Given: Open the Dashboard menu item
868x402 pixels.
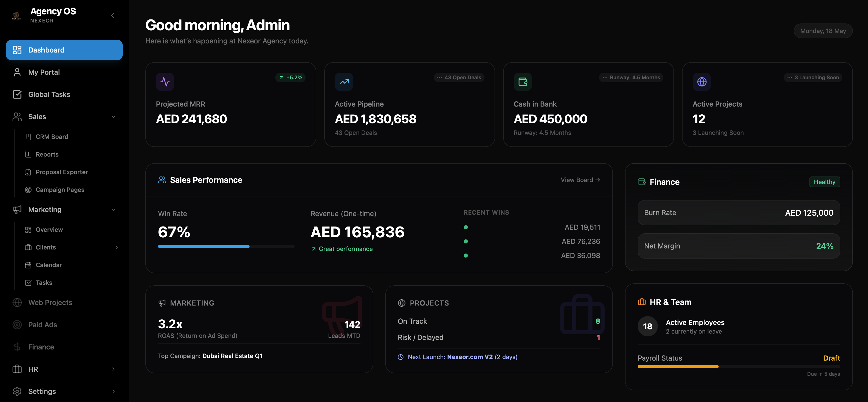Looking at the screenshot, I should pos(64,50).
